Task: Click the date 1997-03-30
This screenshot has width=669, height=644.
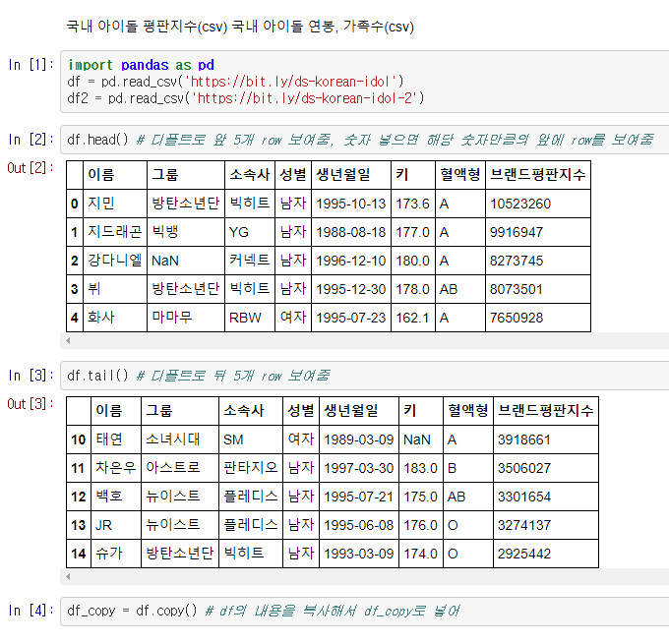Action: pos(358,468)
